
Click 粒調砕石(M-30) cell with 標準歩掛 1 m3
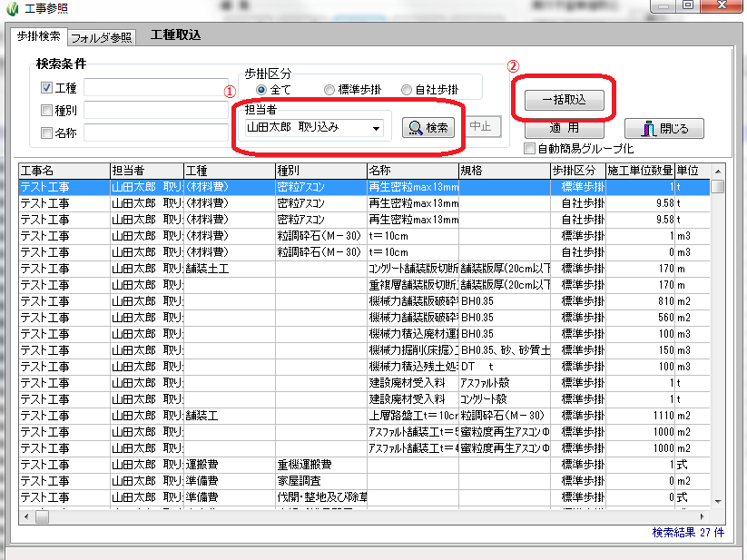point(321,236)
